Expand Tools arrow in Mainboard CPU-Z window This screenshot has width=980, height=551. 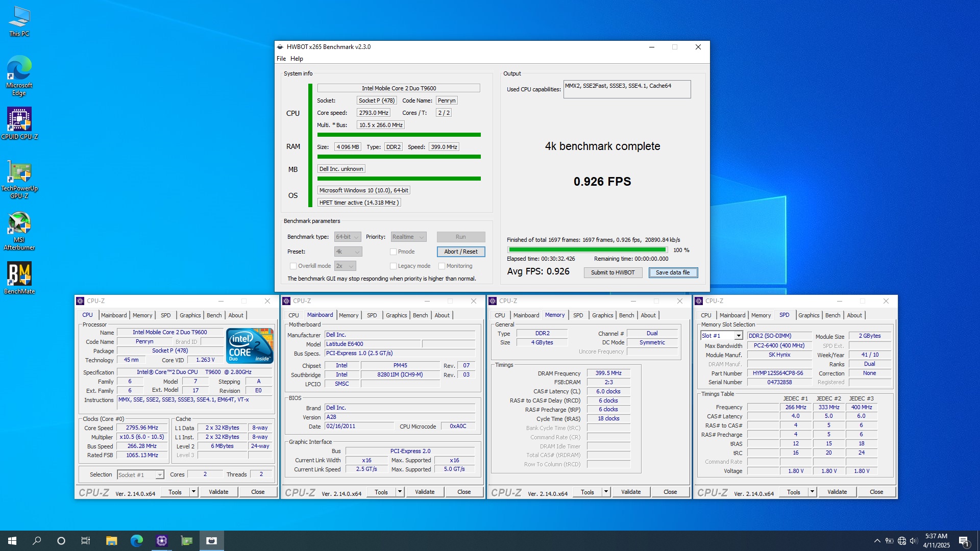pos(400,492)
